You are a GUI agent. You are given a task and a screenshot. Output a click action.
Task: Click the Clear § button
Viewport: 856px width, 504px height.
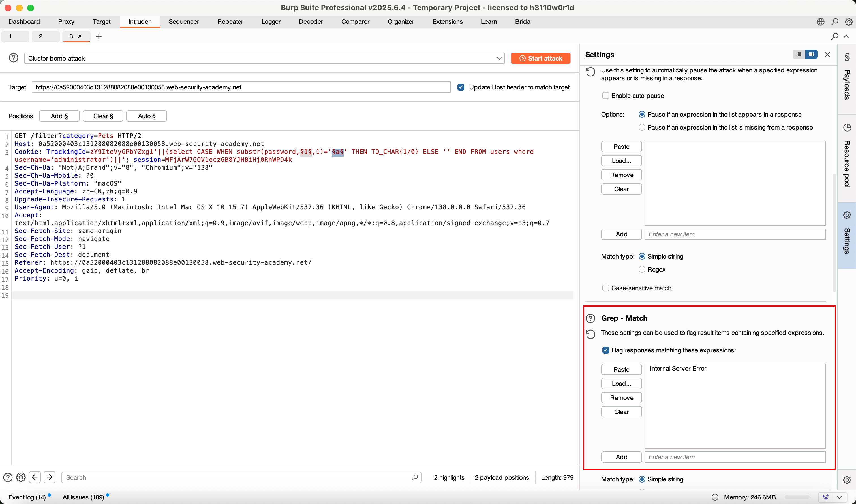click(x=103, y=116)
